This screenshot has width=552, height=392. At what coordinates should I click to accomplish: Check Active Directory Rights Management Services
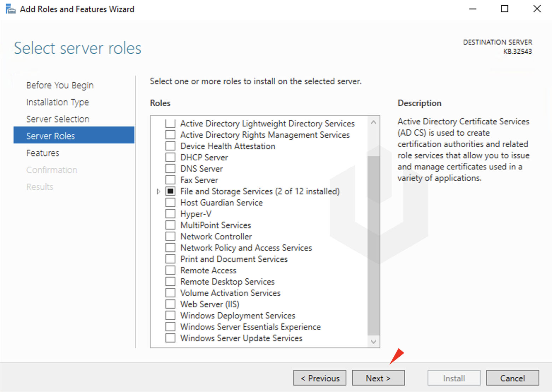click(170, 135)
